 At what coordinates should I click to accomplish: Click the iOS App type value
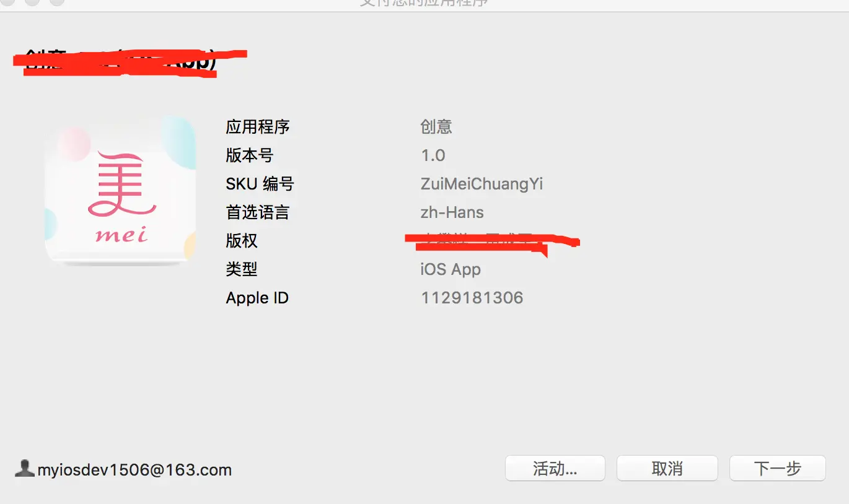pos(451,269)
